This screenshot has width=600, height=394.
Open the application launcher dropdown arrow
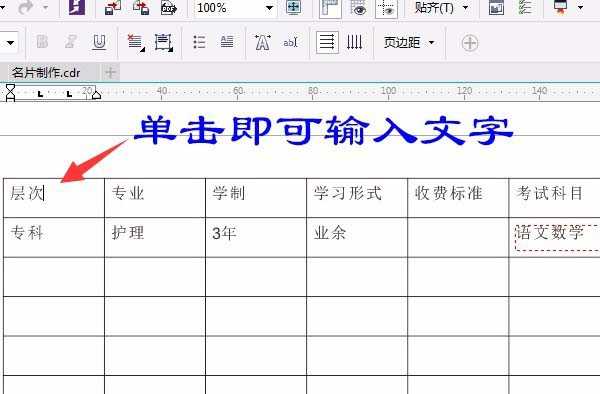(x=580, y=7)
